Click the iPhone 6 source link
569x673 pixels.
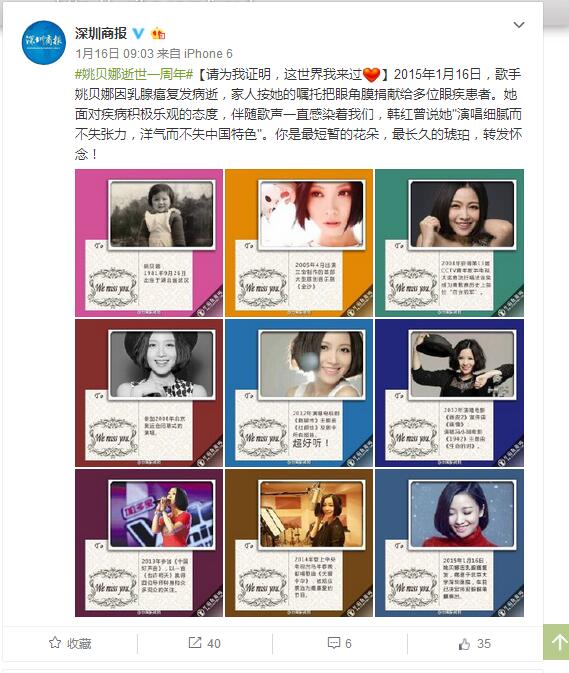click(x=208, y=54)
